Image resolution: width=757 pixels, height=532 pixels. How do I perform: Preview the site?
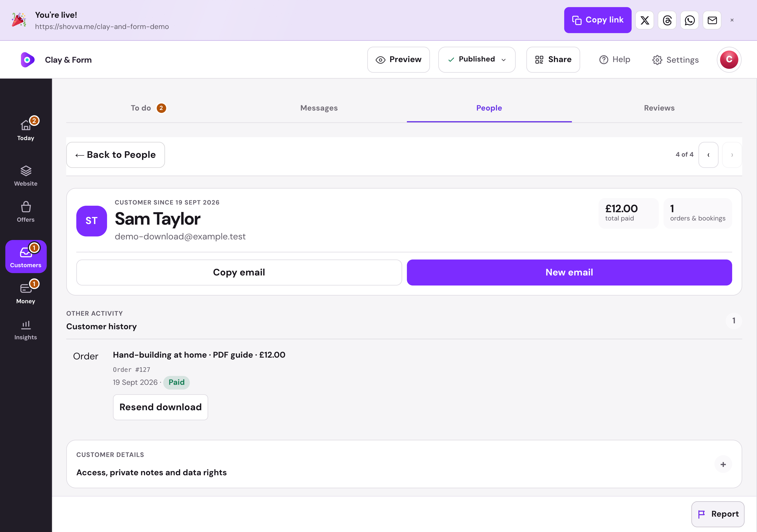(x=398, y=60)
